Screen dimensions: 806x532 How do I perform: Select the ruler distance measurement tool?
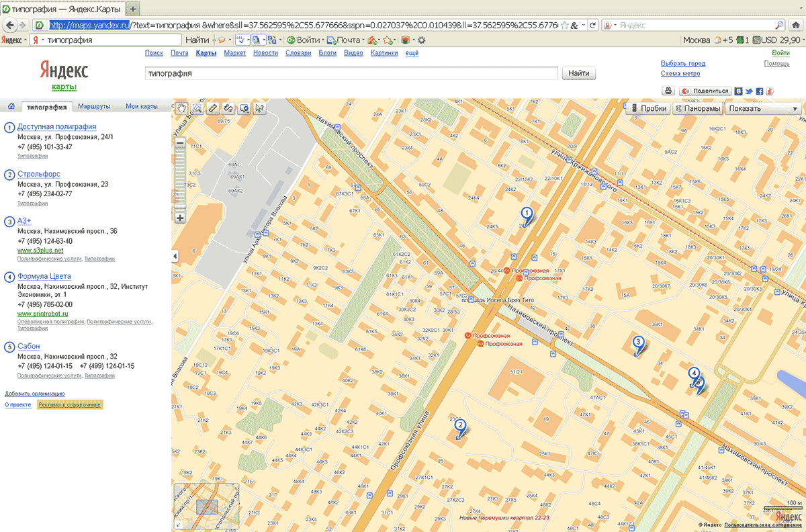213,107
